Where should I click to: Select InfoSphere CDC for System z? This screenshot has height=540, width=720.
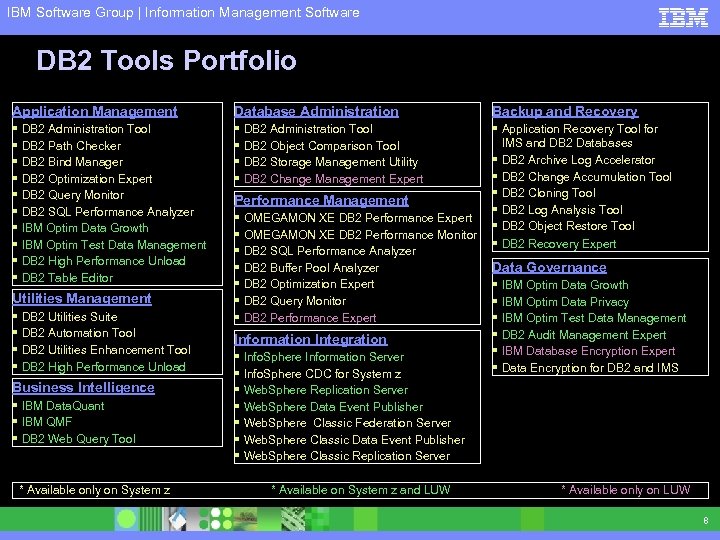[323, 374]
